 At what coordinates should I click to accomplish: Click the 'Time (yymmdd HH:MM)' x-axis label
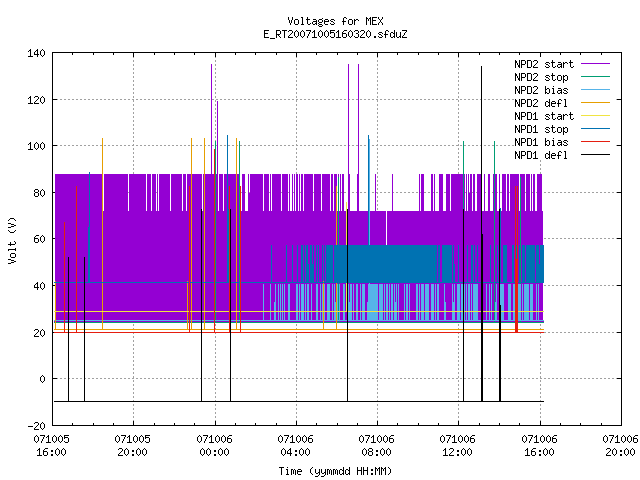(x=335, y=471)
